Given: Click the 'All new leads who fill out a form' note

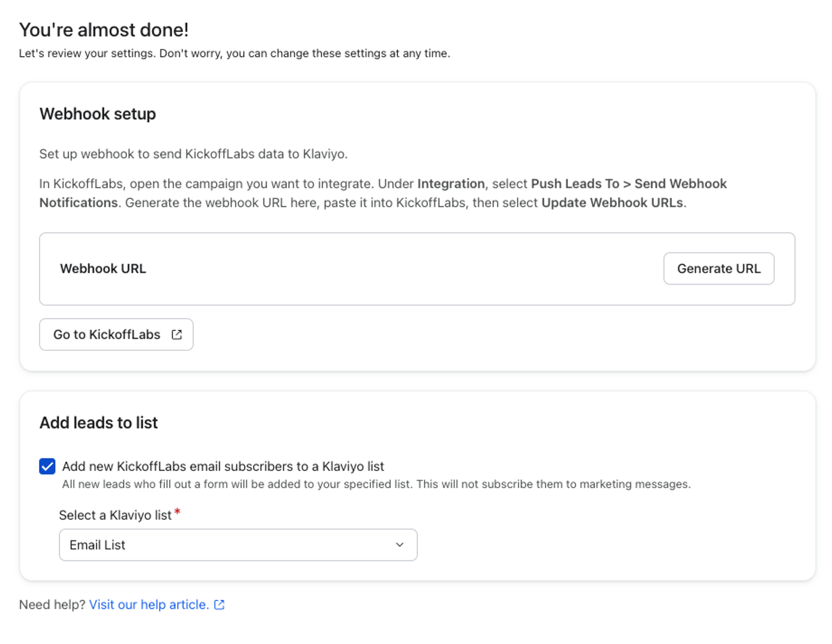Looking at the screenshot, I should tap(376, 484).
